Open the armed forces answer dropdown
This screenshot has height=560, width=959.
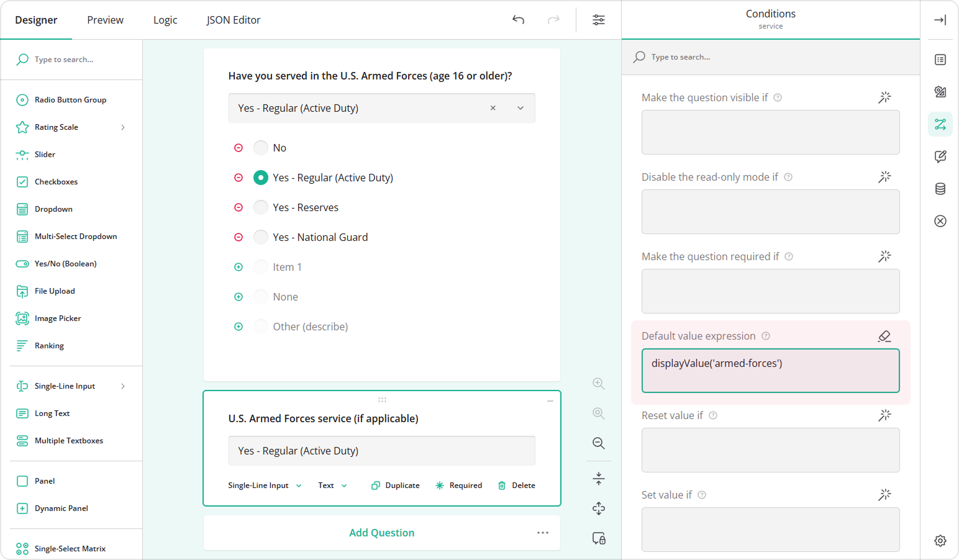click(520, 108)
